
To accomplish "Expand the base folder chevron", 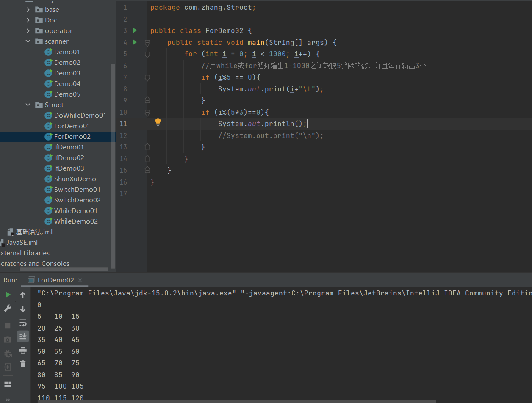I will 28,9.
